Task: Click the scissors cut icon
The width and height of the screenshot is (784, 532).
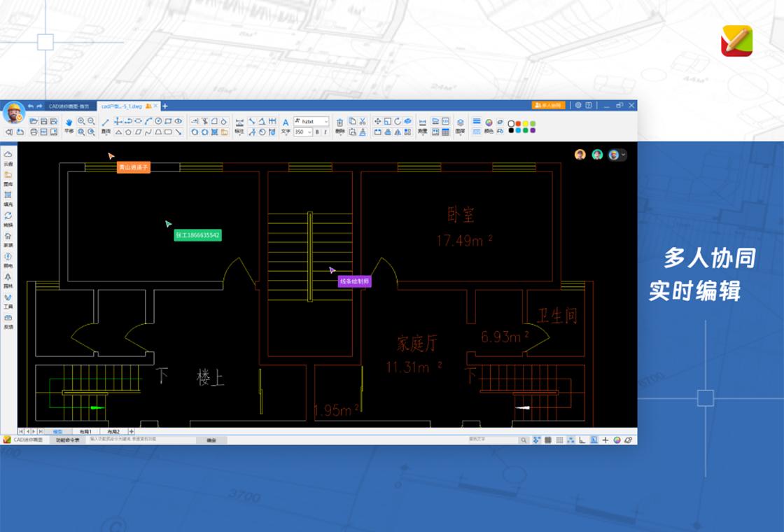Action: point(362,121)
